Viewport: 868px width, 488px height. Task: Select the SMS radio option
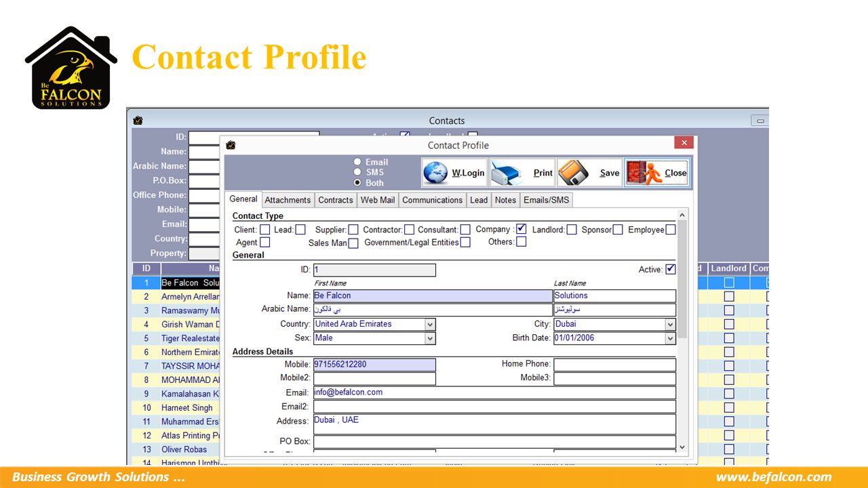[x=357, y=172]
